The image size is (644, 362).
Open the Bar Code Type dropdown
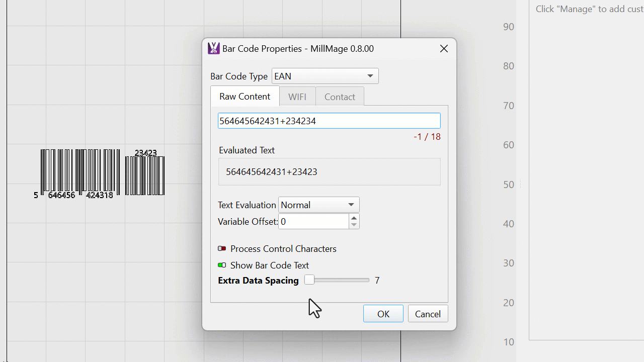point(325,76)
